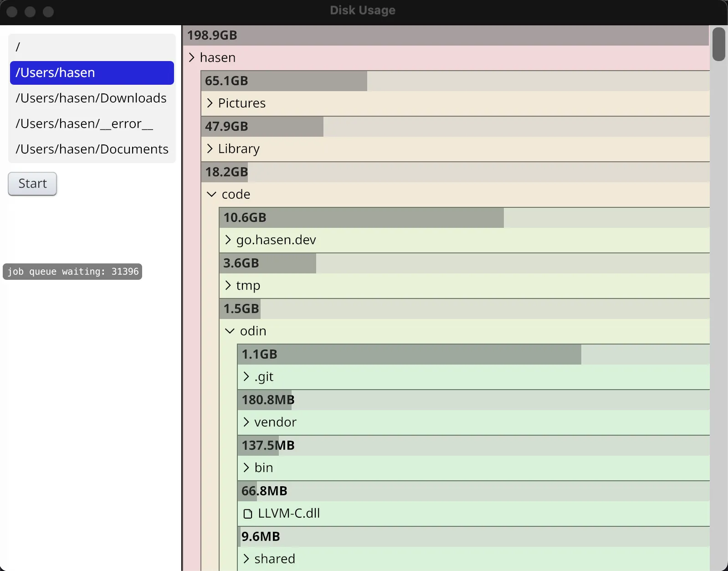Select /Users/hasen/Documents path
This screenshot has height=571, width=728.
pos(92,149)
